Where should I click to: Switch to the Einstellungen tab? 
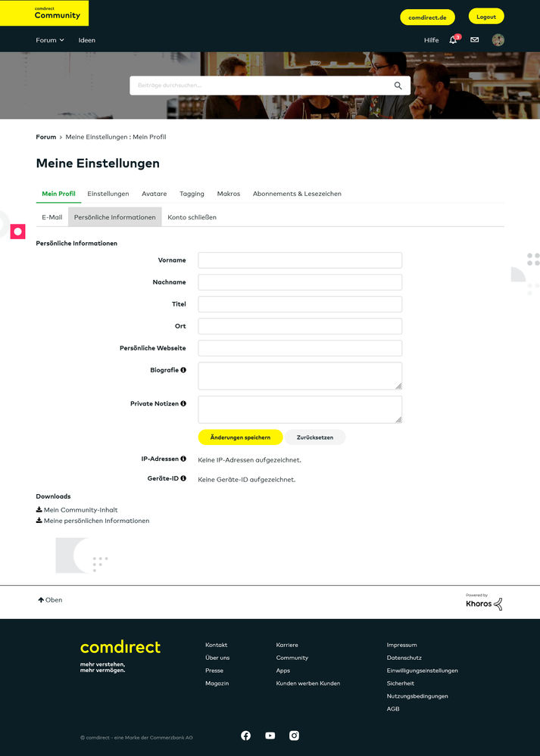(108, 193)
